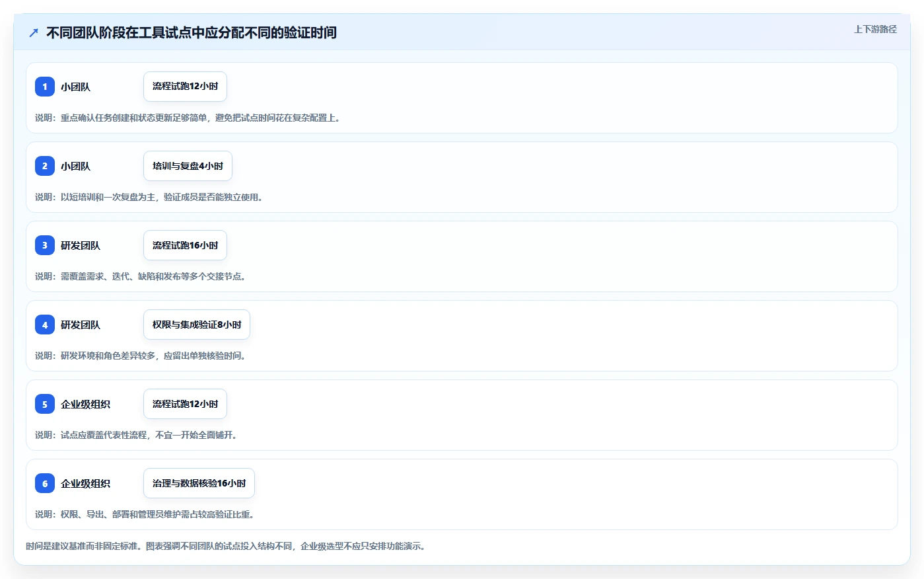Click step number 5 badge

pos(45,404)
